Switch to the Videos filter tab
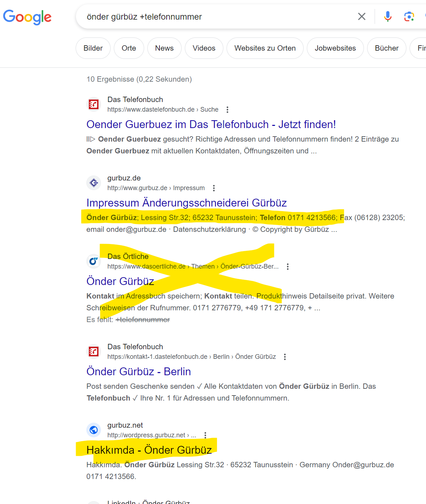Viewport: 426px width, 504px height. [x=204, y=48]
